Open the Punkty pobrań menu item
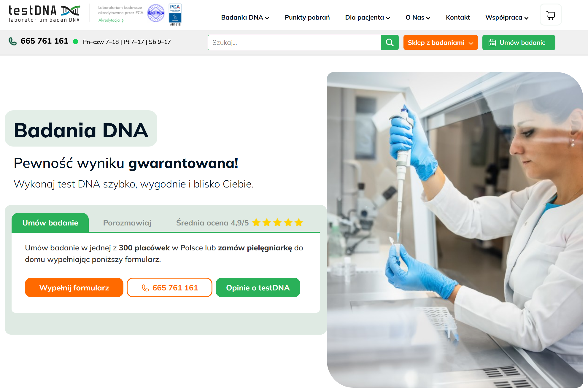The height and width of the screenshot is (391, 588). 307,18
